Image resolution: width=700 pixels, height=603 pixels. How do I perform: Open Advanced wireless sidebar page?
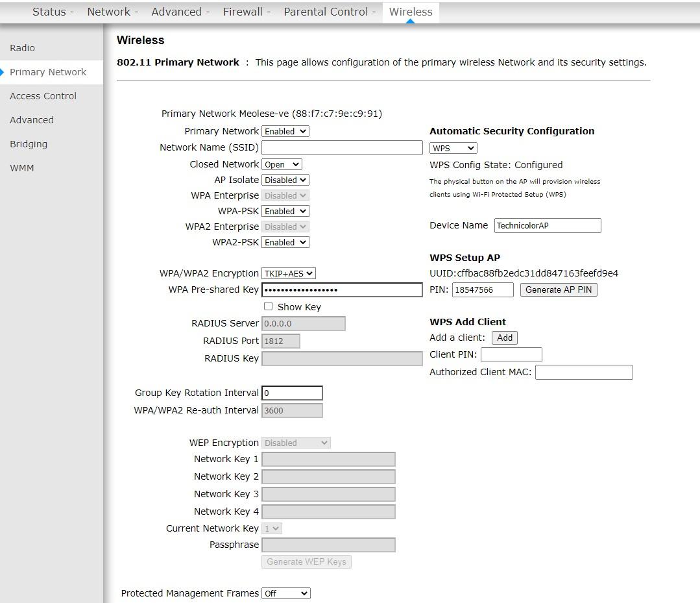coord(32,120)
